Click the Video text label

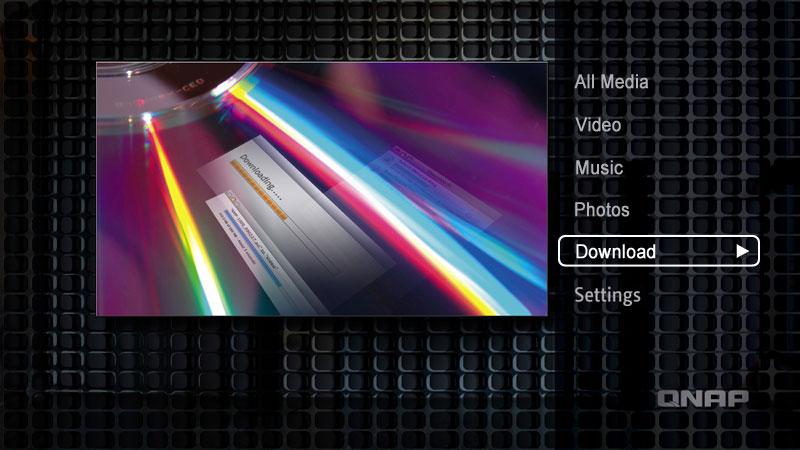point(598,125)
